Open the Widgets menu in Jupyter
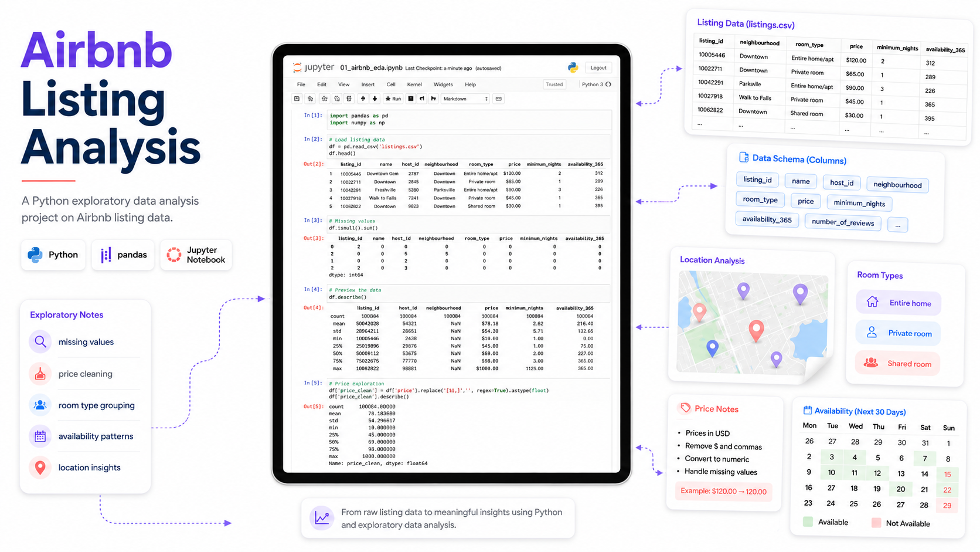This screenshot has height=552, width=980. click(443, 84)
